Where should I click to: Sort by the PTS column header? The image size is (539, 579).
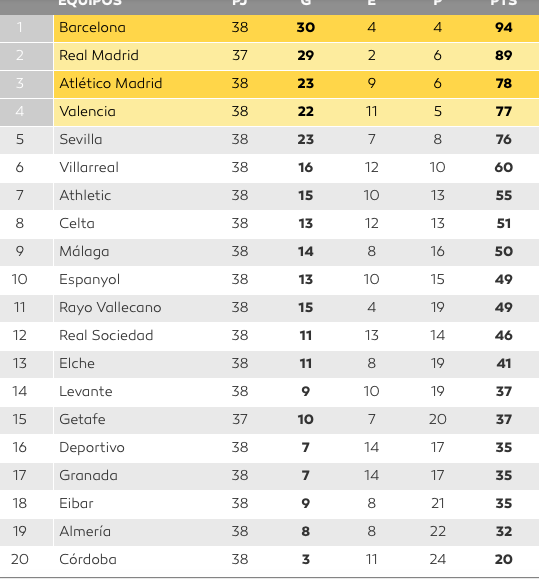pos(504,3)
